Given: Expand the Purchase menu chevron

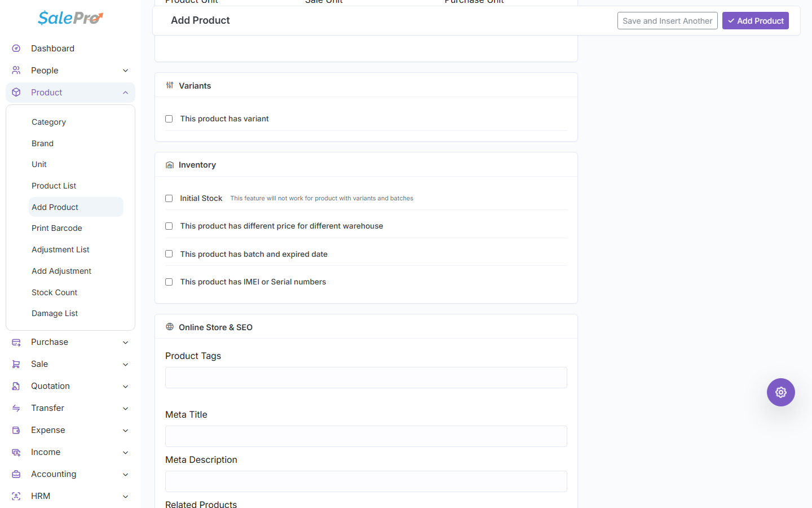Looking at the screenshot, I should tap(126, 343).
